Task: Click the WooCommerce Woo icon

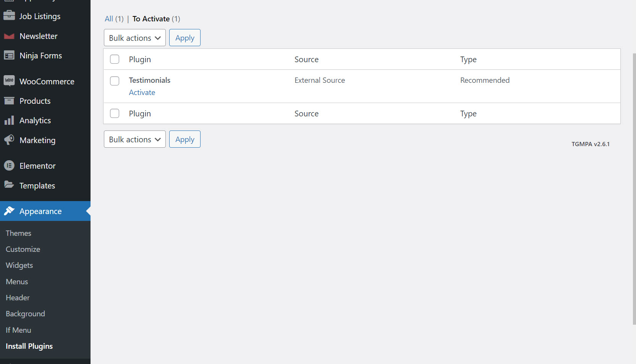Action: 9,81
